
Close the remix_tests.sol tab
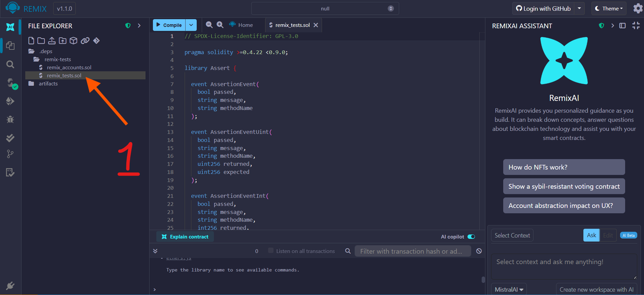click(x=316, y=25)
